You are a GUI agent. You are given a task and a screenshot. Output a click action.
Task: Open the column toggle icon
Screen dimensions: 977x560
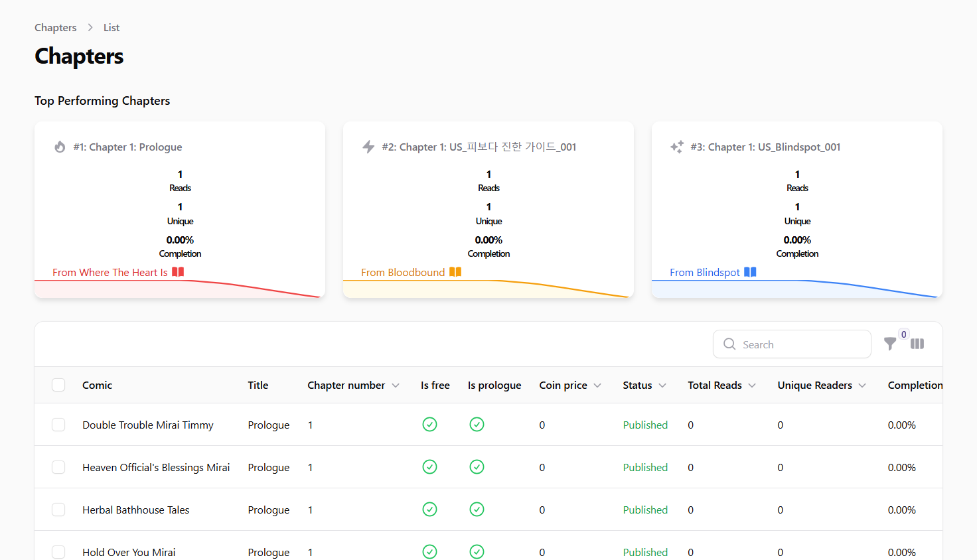[917, 344]
